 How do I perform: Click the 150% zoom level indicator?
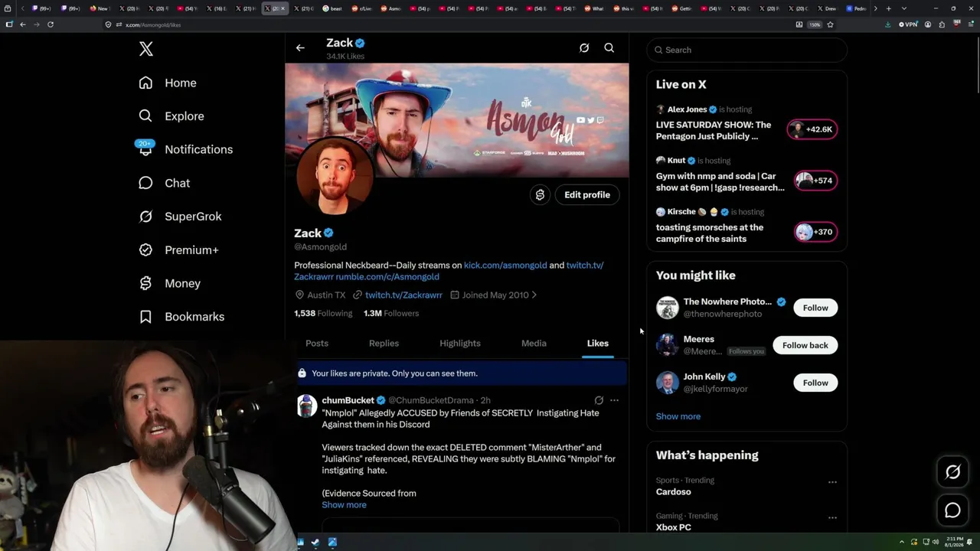(x=815, y=24)
